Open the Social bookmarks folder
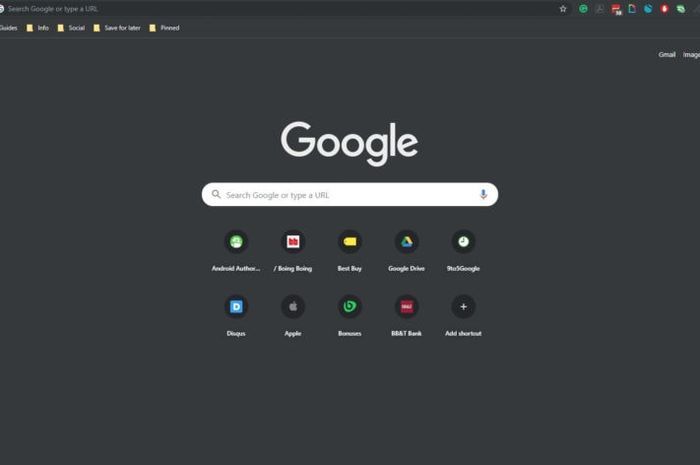This screenshot has width=700, height=465. (71, 28)
